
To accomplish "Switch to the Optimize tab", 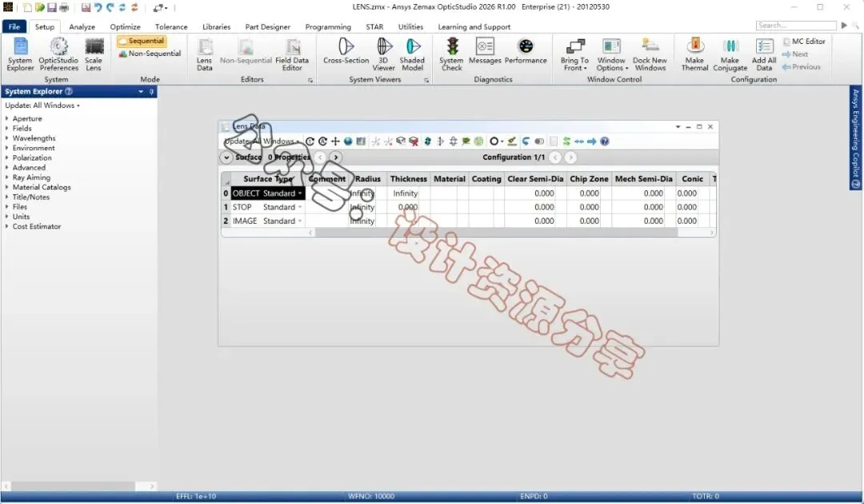I will click(x=125, y=26).
